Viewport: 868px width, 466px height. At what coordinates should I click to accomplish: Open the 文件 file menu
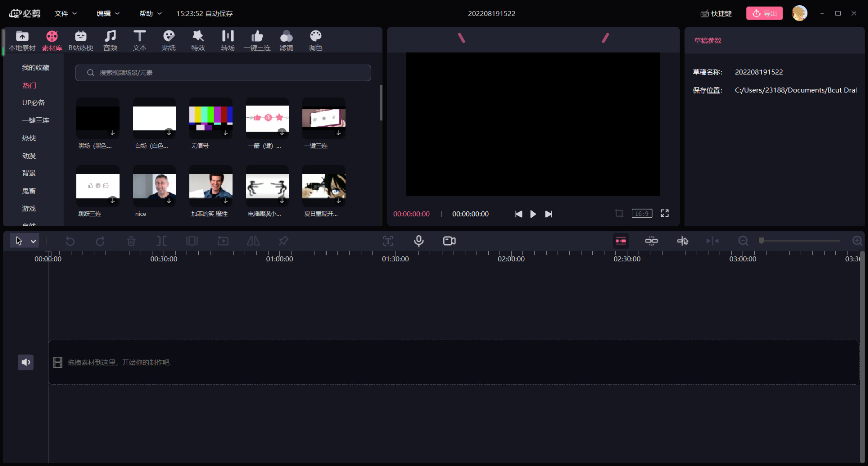[66, 14]
